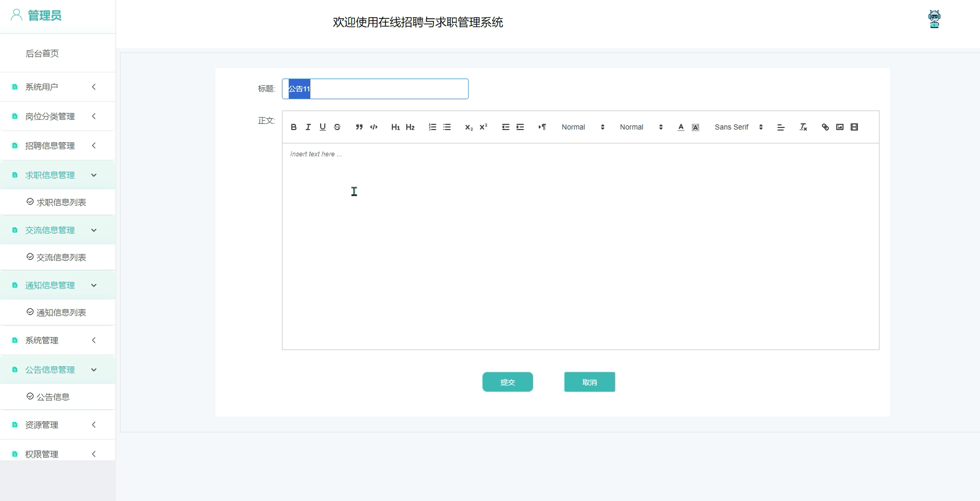
Task: Insert a hyperlink into the text
Action: point(825,127)
